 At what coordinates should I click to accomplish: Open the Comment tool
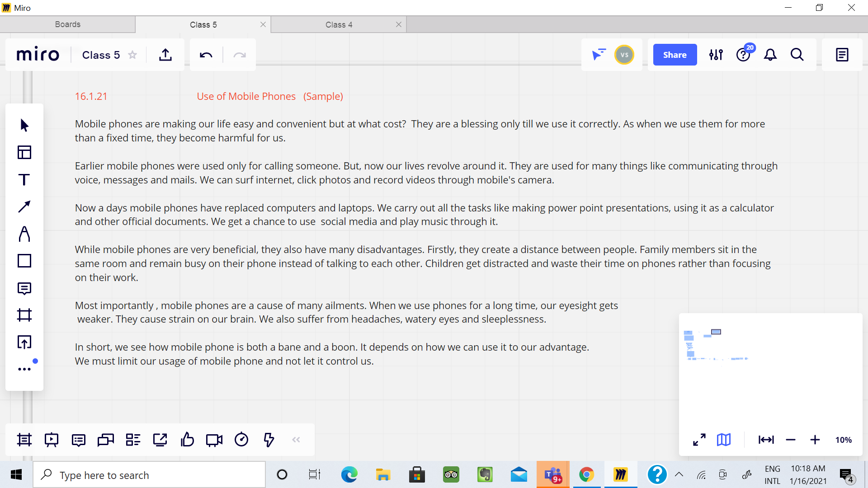pos(24,288)
